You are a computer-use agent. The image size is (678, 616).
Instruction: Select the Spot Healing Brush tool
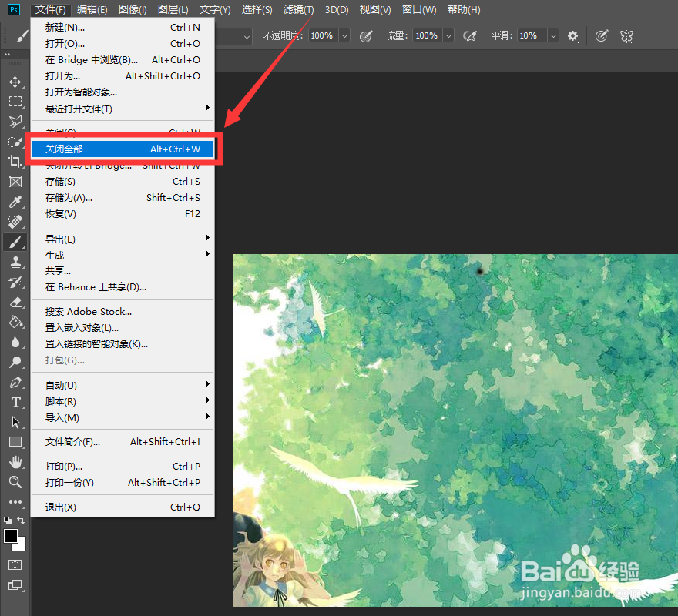pyautogui.click(x=15, y=222)
